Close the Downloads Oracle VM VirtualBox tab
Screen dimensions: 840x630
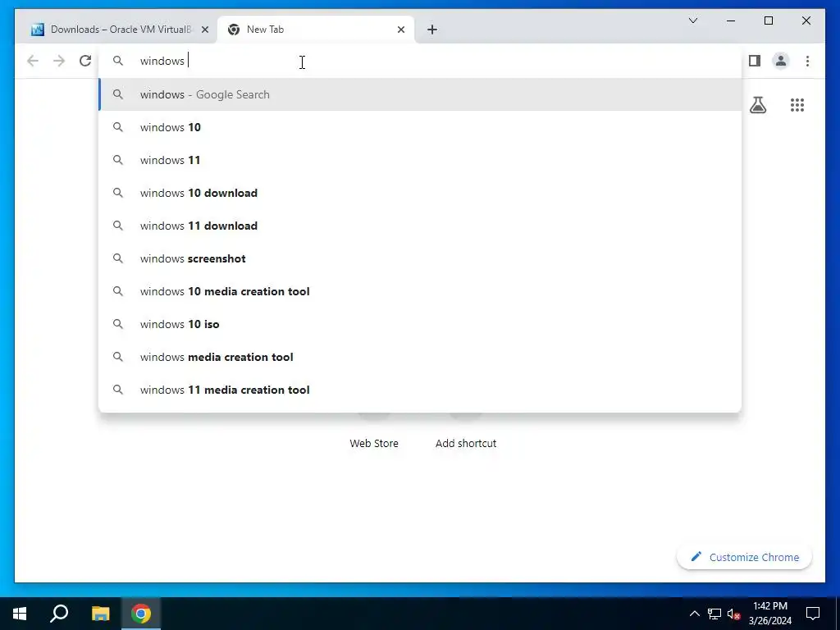pyautogui.click(x=204, y=30)
